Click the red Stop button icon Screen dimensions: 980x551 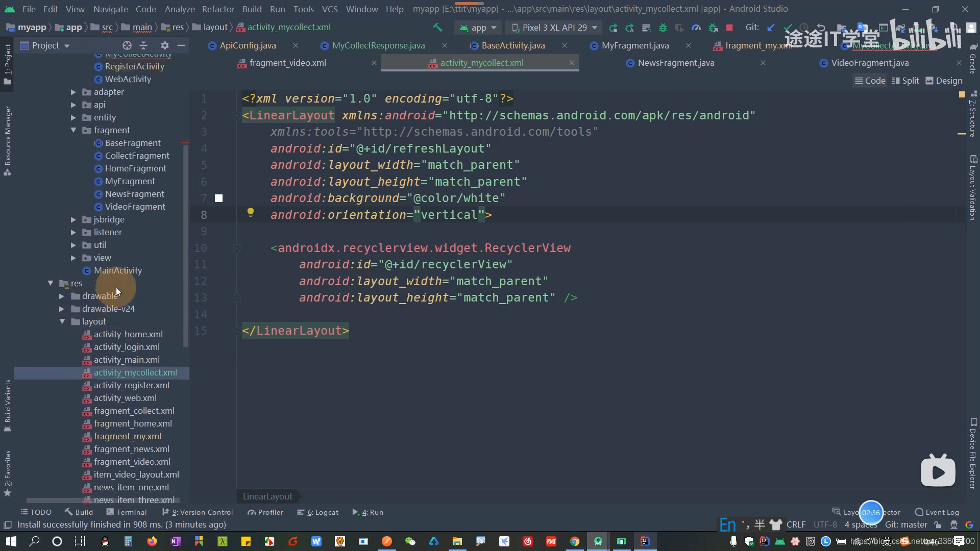[x=729, y=28]
